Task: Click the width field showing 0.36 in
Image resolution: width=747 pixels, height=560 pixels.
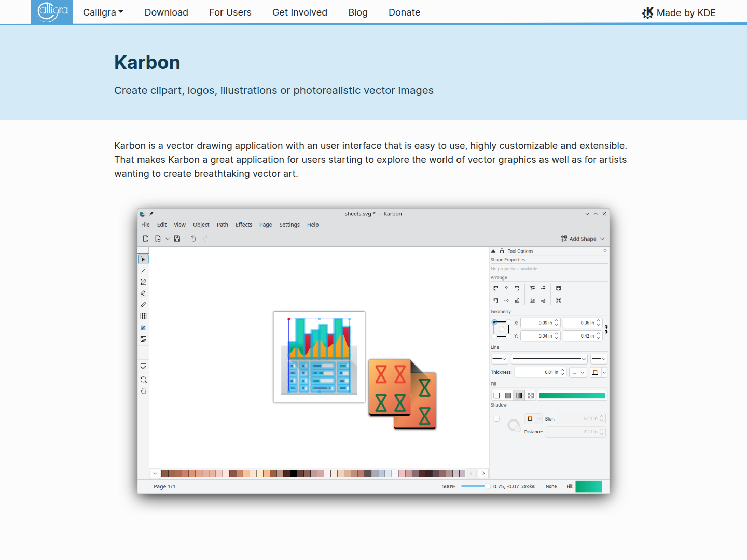Action: coord(583,323)
